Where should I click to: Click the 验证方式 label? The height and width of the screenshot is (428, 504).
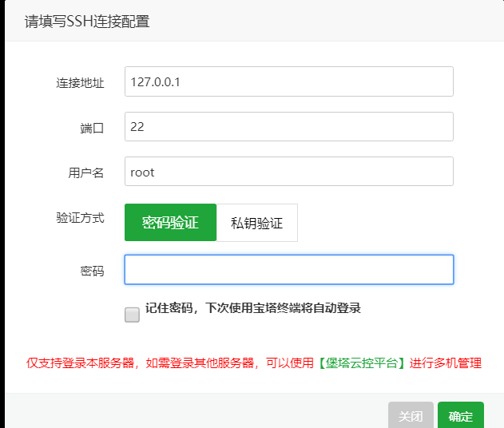pyautogui.click(x=80, y=217)
